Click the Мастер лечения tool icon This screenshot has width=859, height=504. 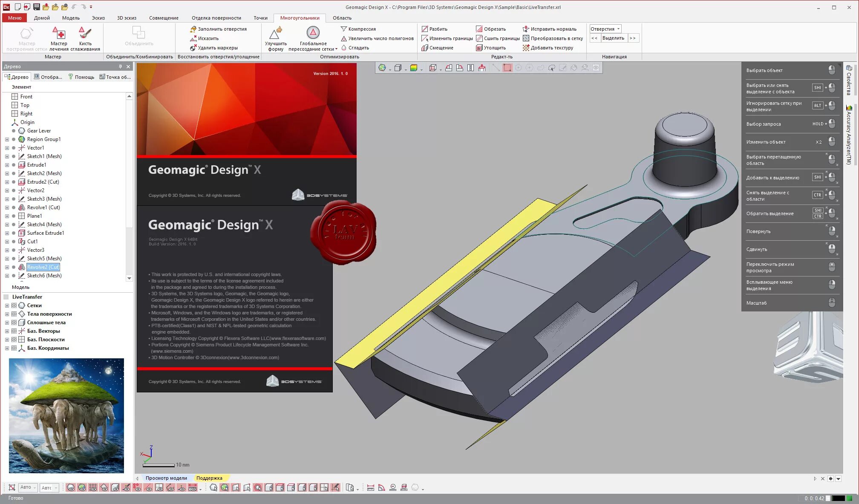59,33
